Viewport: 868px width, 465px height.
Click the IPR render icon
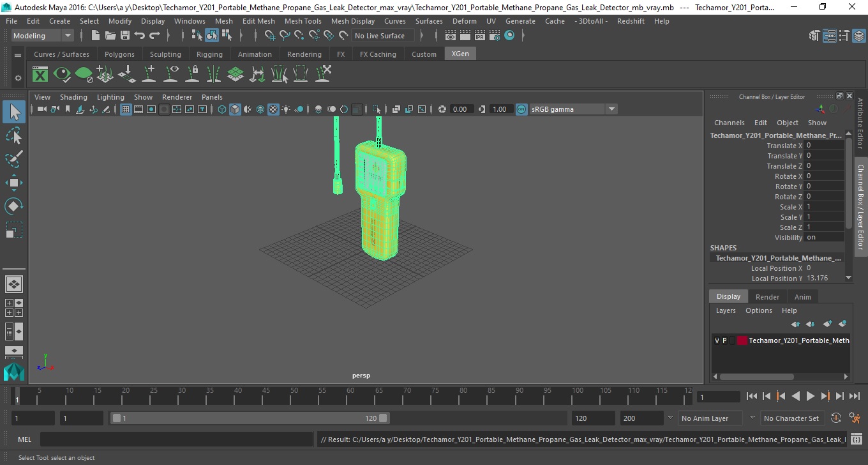(480, 36)
